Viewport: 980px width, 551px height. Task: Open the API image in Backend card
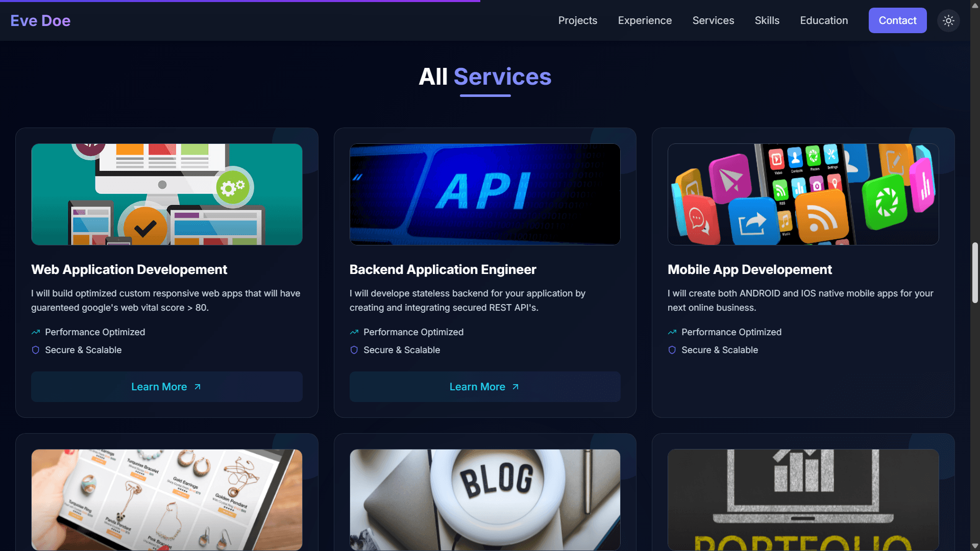coord(485,194)
